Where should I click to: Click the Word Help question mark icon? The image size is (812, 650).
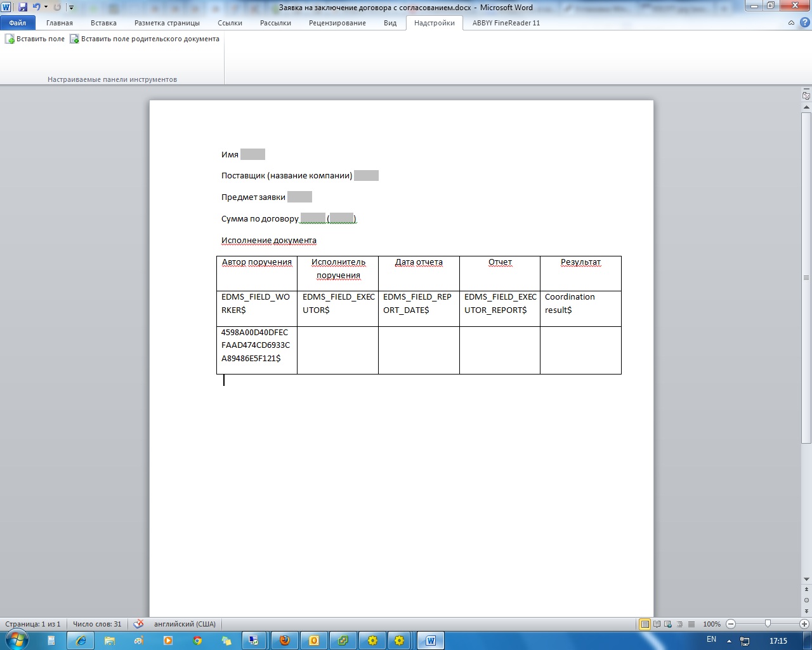tap(804, 23)
